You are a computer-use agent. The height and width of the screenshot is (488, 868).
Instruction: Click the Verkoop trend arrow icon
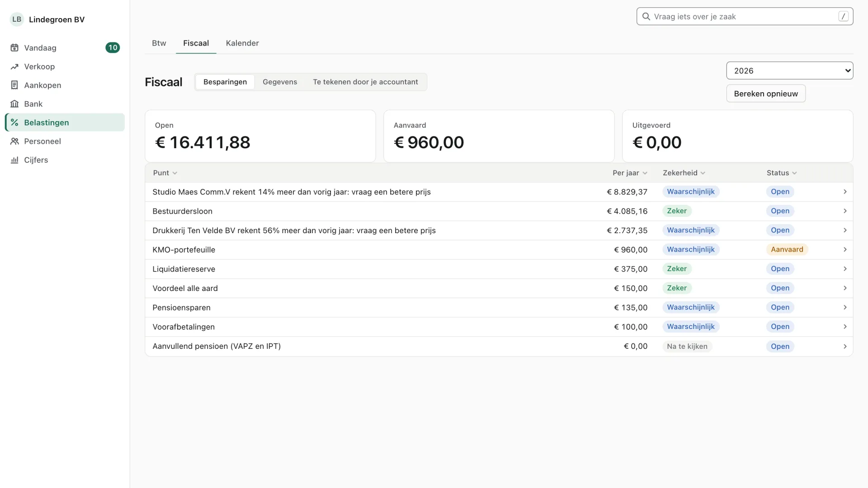14,66
